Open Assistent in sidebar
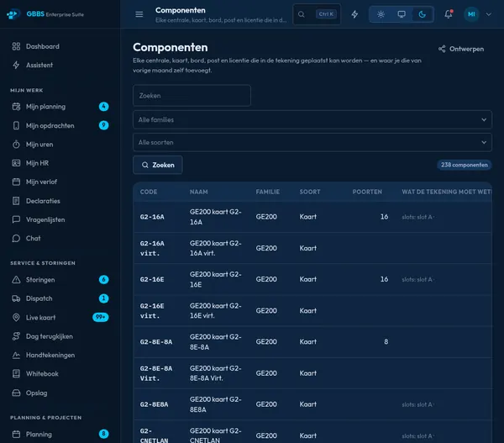Screen dimensions: 504x443 tap(60, 65)
